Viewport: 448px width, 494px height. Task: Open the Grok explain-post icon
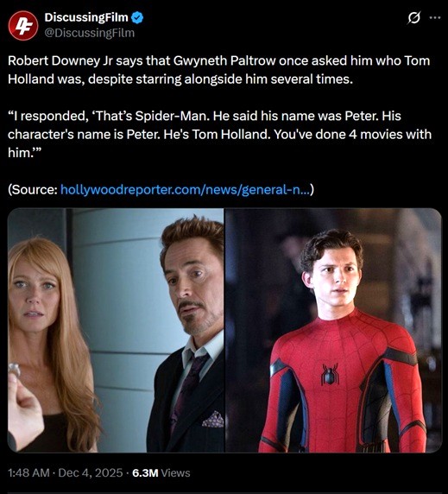click(x=413, y=17)
